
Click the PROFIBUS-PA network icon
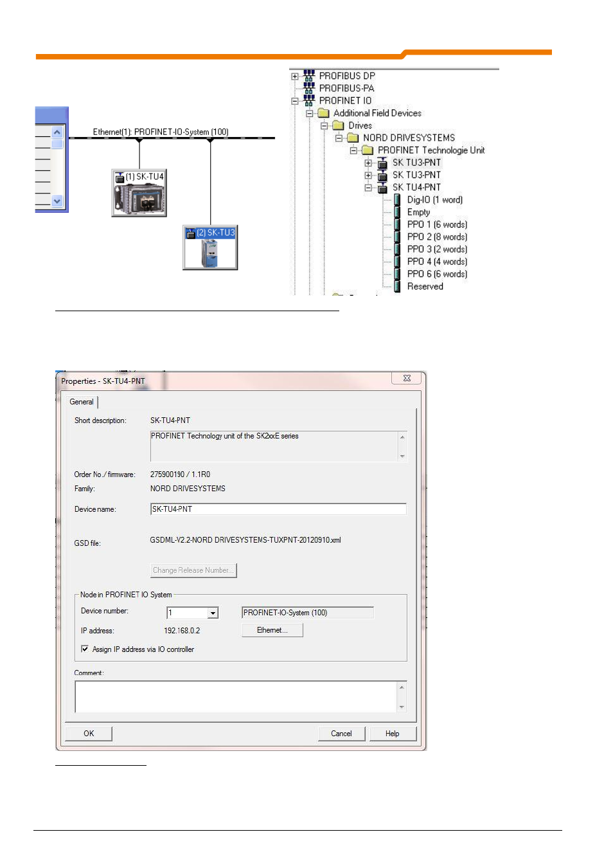pos(309,88)
